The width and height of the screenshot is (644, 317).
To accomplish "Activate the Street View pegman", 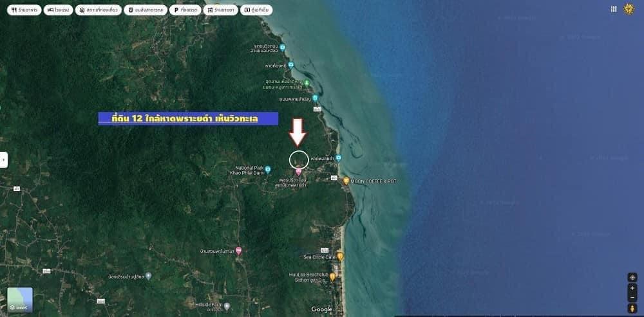I will point(632,308).
